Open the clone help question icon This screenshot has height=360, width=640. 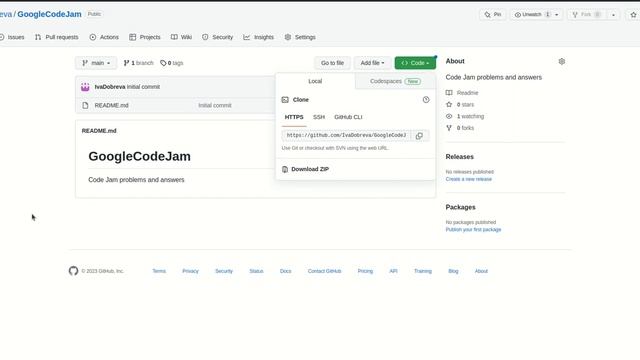click(x=426, y=100)
